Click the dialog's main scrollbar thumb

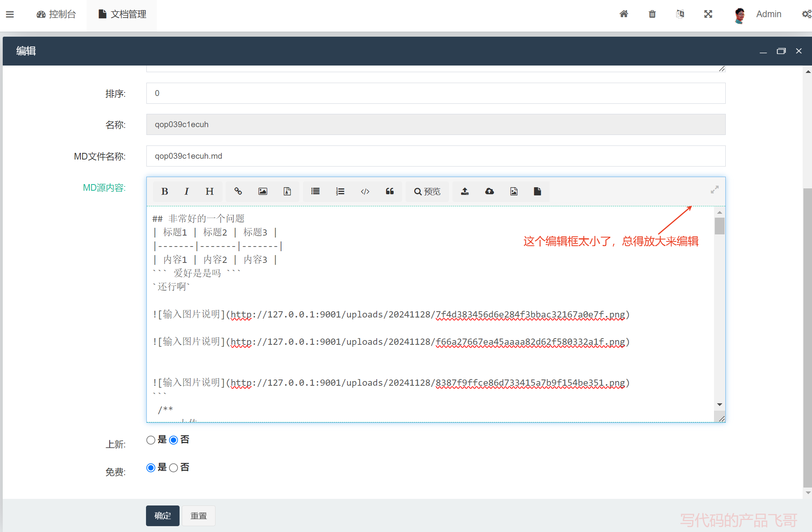808,338
